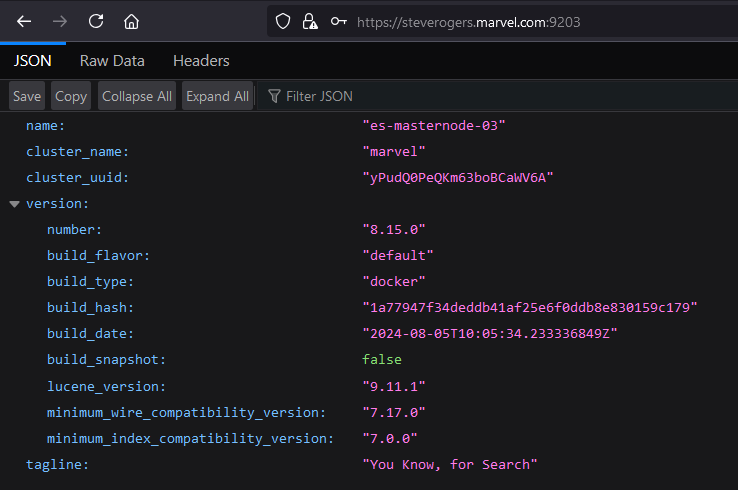This screenshot has width=738, height=490.
Task: Select the "docker" value
Action: pyautogui.click(x=393, y=281)
